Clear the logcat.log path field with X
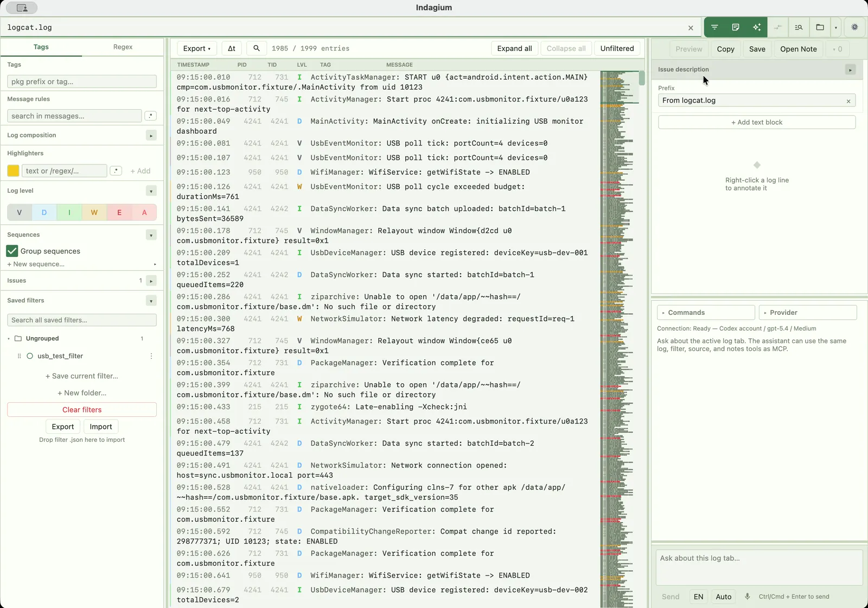868x608 pixels. click(691, 28)
